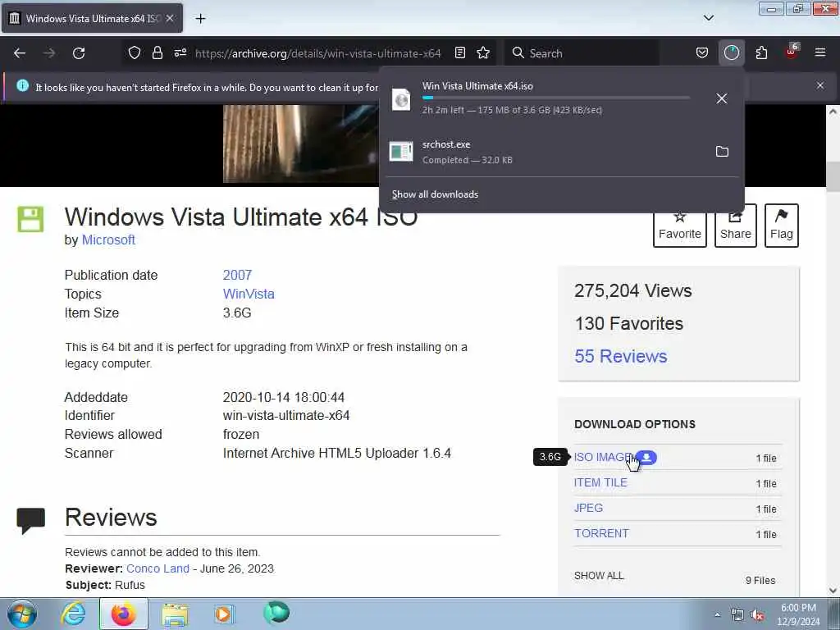This screenshot has height=630, width=840.
Task: Show hidden tray icons arrow
Action: click(717, 615)
